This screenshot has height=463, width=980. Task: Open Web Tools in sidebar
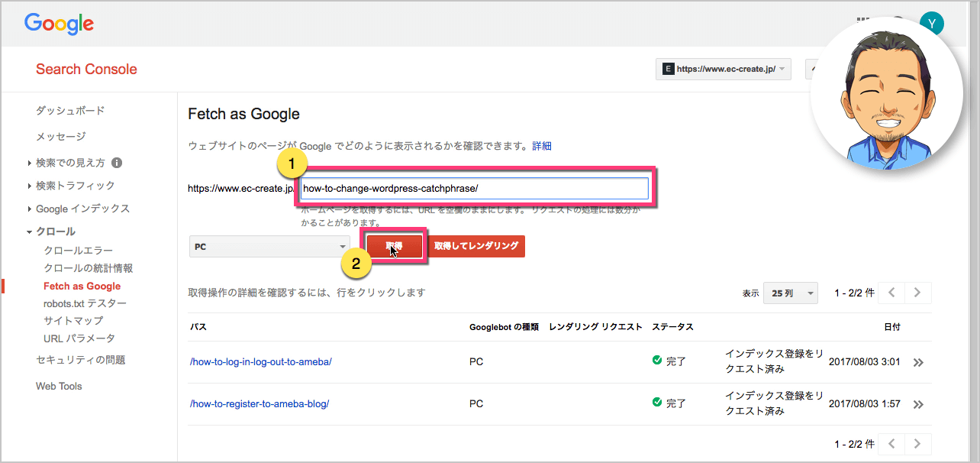point(59,386)
